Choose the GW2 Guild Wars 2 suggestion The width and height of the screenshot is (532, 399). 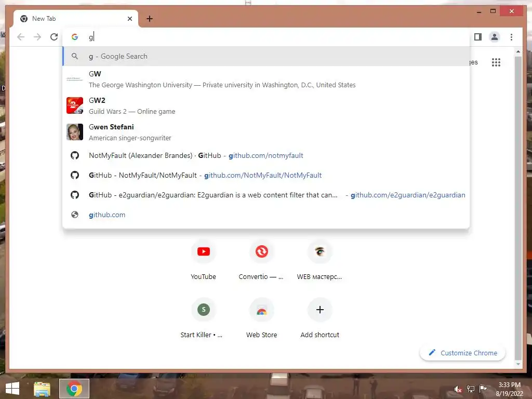(266, 106)
